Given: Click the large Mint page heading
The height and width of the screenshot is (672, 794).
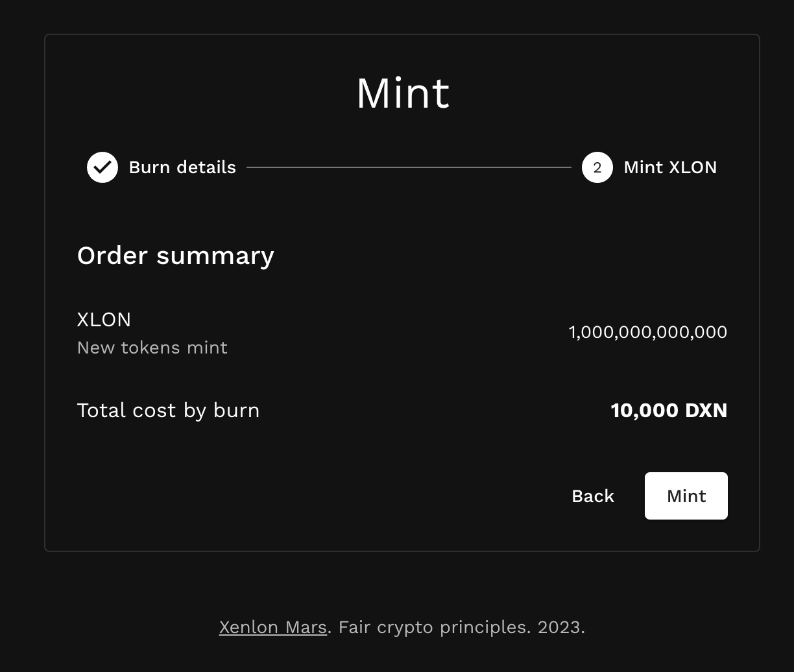Looking at the screenshot, I should 402,93.
